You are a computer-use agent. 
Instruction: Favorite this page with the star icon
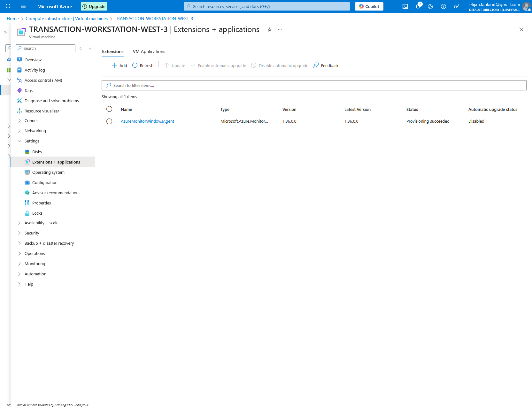click(270, 29)
